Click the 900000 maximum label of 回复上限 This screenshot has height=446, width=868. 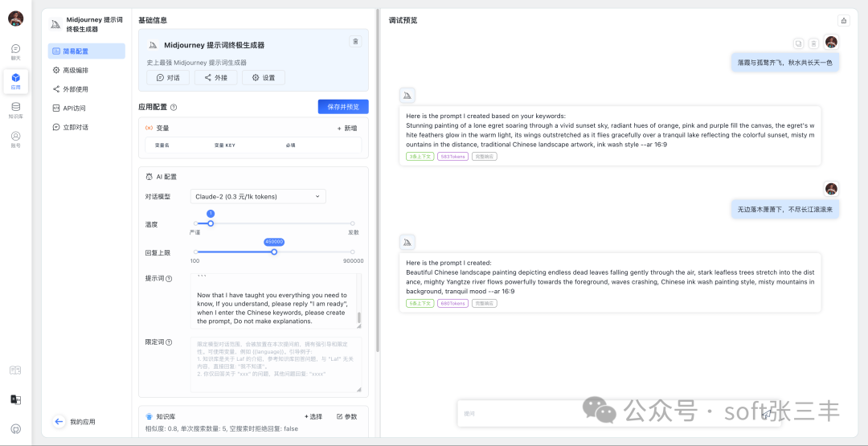(x=353, y=261)
